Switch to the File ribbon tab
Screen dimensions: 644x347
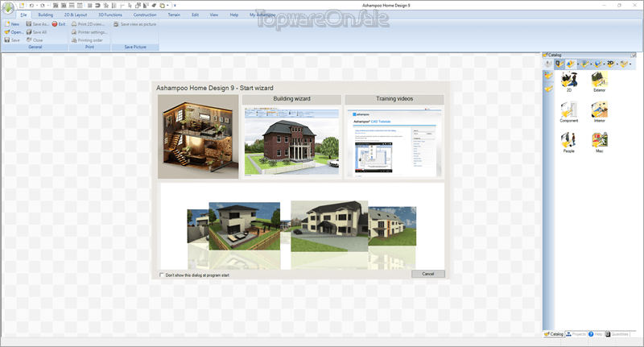(x=23, y=14)
